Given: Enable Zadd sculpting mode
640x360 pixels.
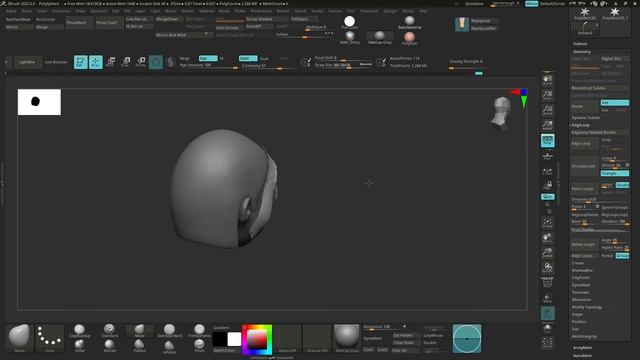Looking at the screenshot, I should pos(248,58).
